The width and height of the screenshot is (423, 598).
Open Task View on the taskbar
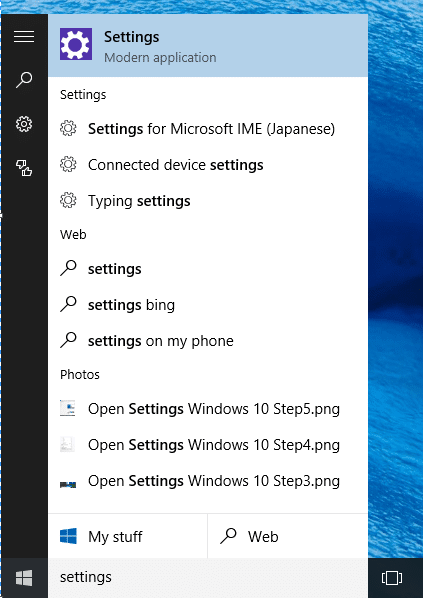click(392, 578)
